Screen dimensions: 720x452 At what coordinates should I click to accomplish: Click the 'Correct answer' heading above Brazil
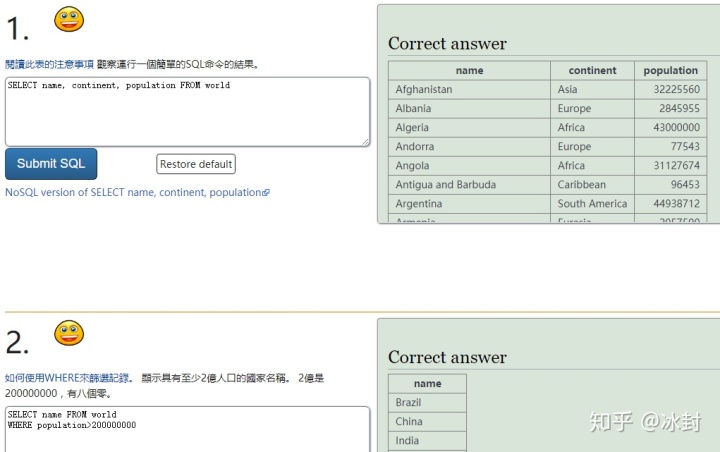447,357
